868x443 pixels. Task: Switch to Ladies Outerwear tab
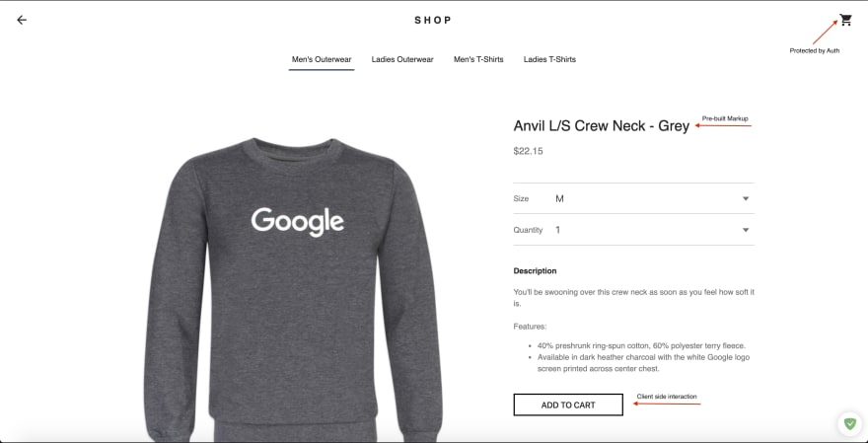click(x=402, y=59)
